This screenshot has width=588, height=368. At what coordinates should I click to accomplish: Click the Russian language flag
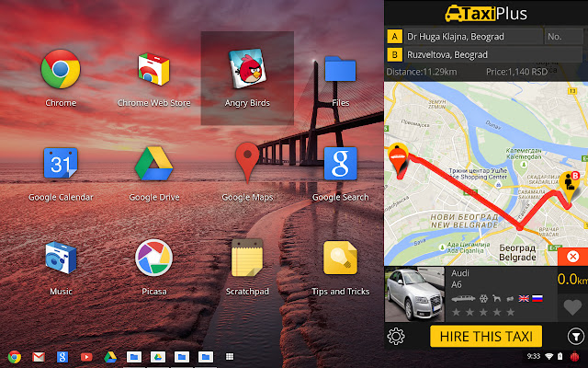tap(537, 298)
